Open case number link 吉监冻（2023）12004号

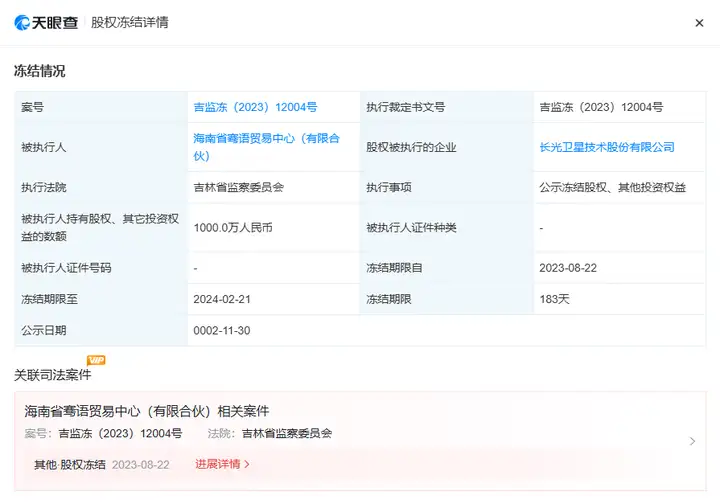pos(255,107)
